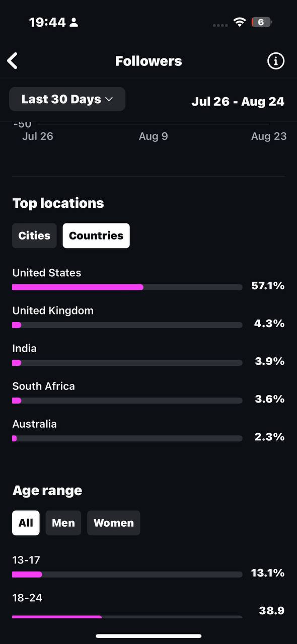Select the All age range filter
Screen dimensions: 297x644
[26, 523]
